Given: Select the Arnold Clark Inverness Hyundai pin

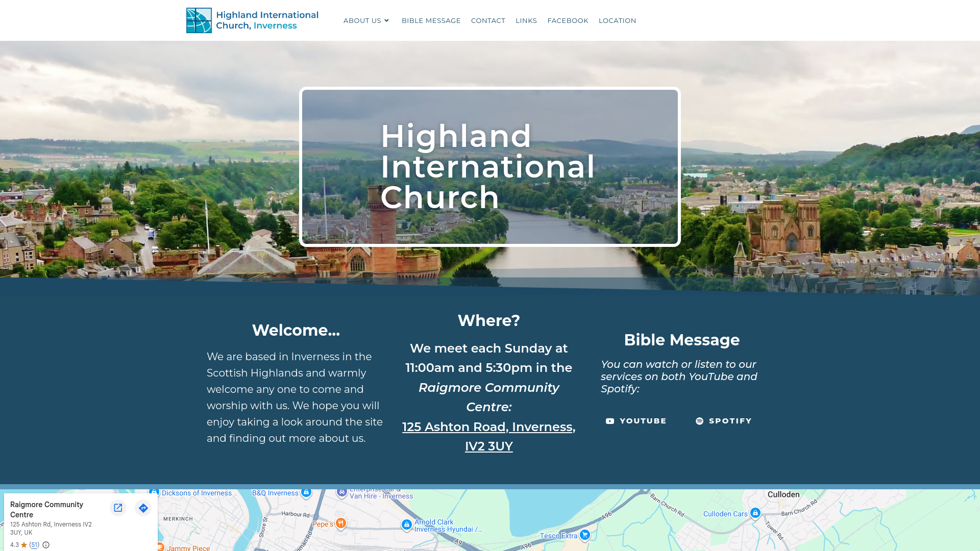Looking at the screenshot, I should (x=406, y=524).
